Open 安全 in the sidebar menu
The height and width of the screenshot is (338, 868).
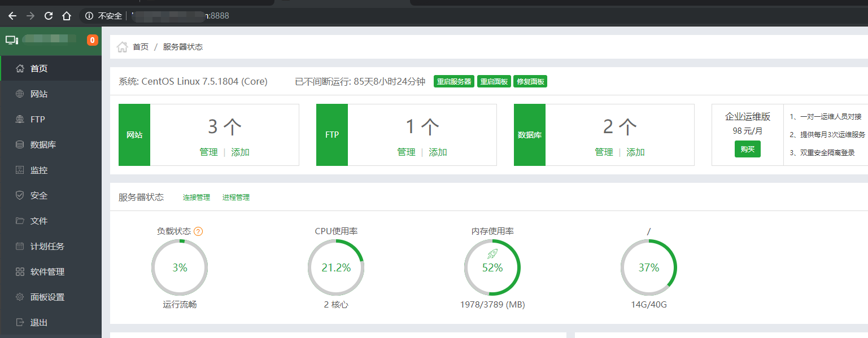click(x=51, y=195)
